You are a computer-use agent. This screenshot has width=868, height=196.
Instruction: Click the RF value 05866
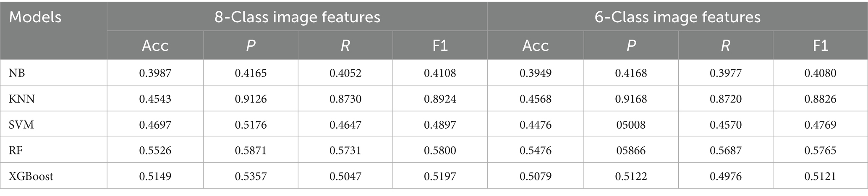pos(631,151)
